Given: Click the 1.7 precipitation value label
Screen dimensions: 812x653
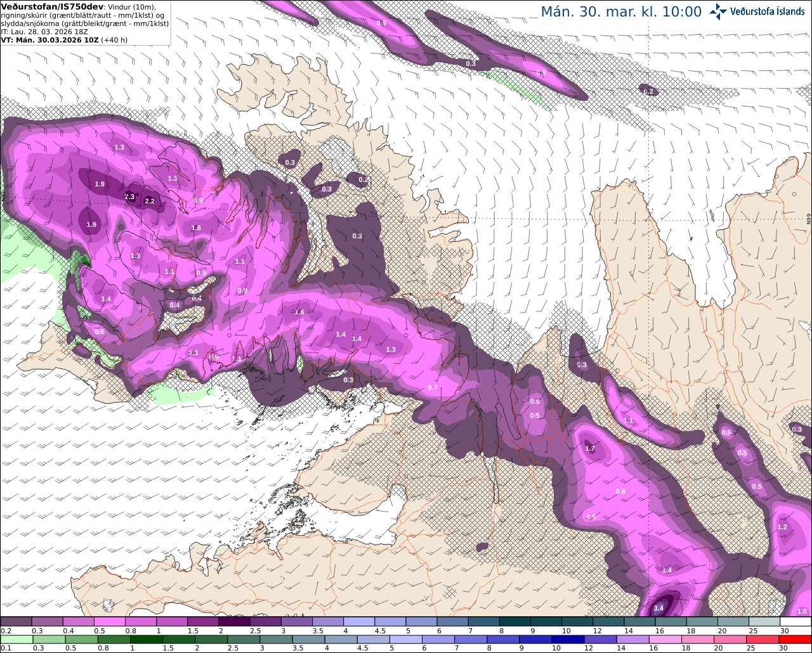Looking at the screenshot, I should tap(590, 449).
